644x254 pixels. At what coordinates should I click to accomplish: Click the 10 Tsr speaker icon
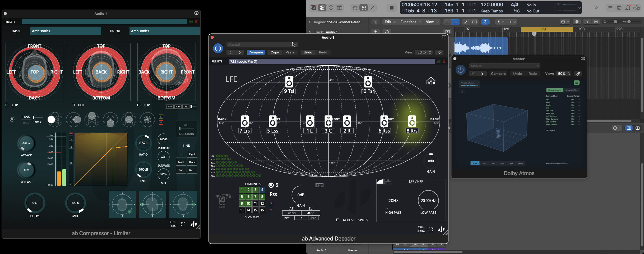(x=368, y=82)
